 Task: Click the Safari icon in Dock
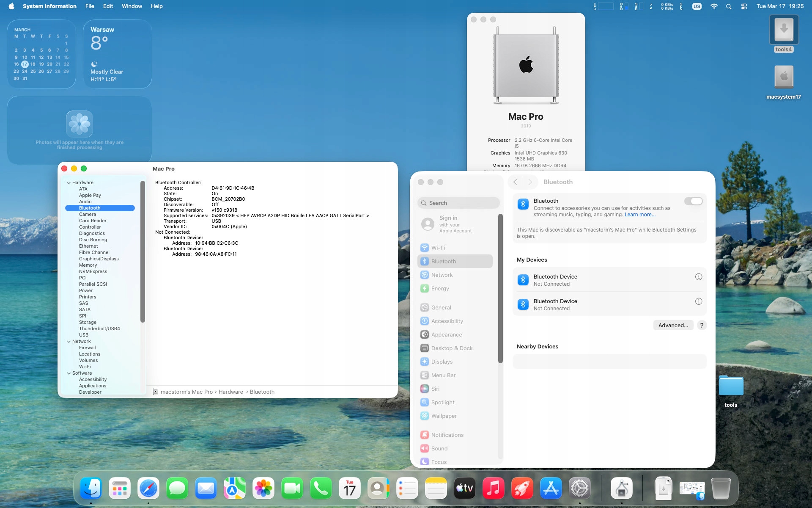click(x=148, y=489)
